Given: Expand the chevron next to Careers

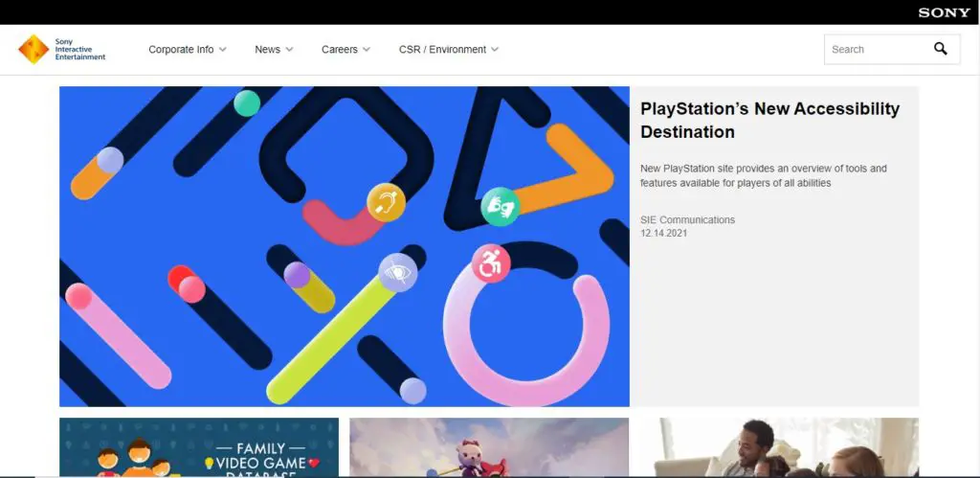Looking at the screenshot, I should (x=367, y=50).
